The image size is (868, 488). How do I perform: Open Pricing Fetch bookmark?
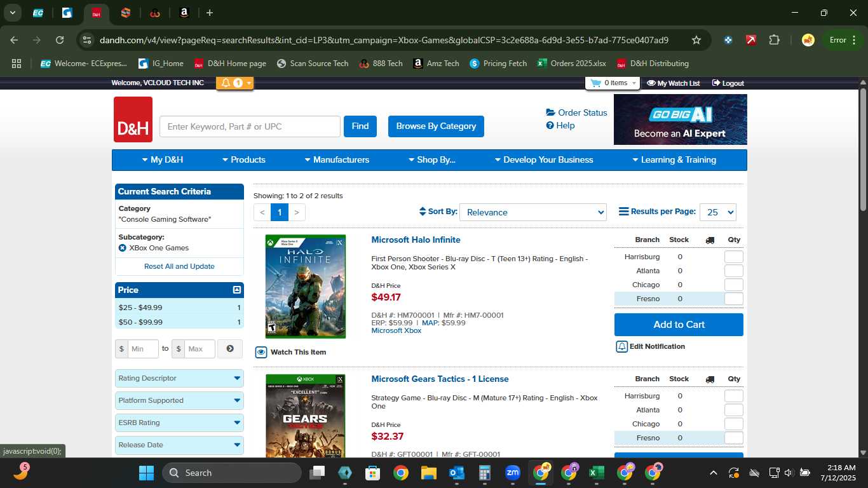[498, 64]
